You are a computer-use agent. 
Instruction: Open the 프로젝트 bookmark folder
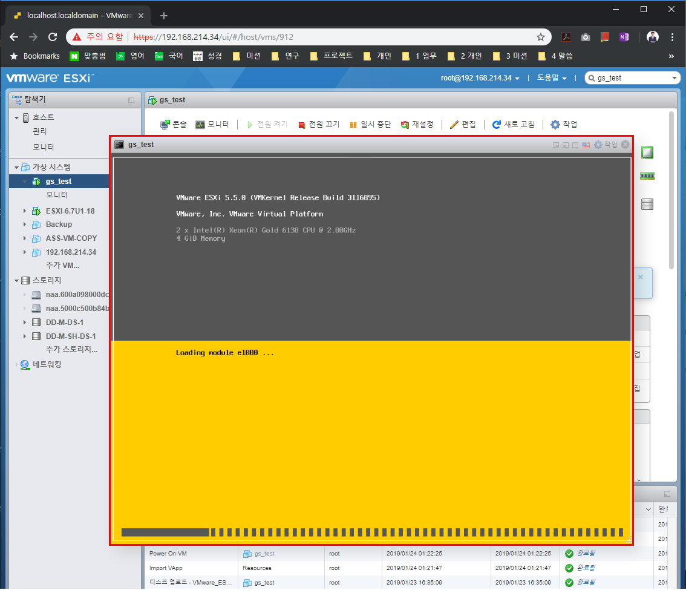332,56
